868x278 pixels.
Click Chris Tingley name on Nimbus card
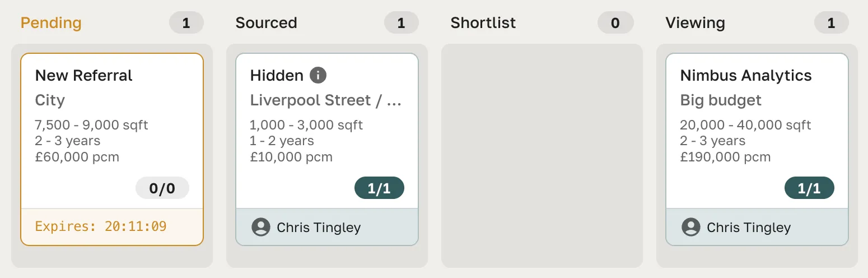(x=749, y=227)
